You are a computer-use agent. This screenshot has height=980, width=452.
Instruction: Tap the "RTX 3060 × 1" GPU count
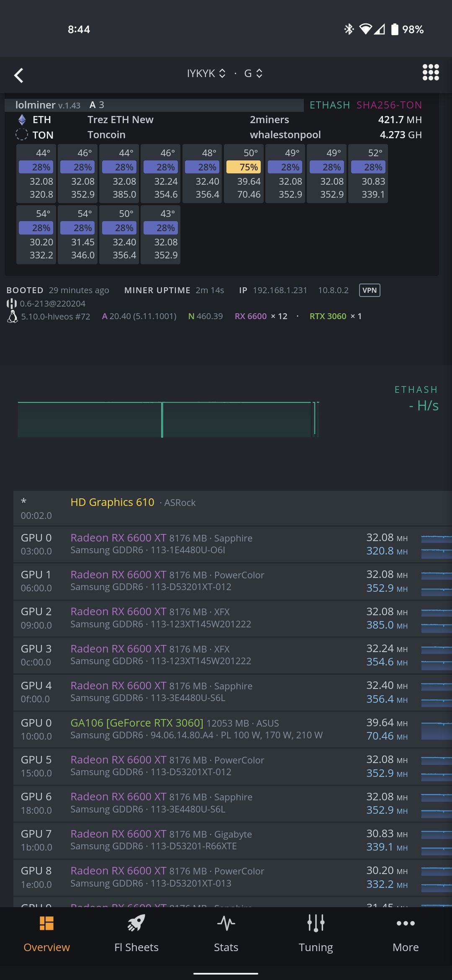point(336,316)
